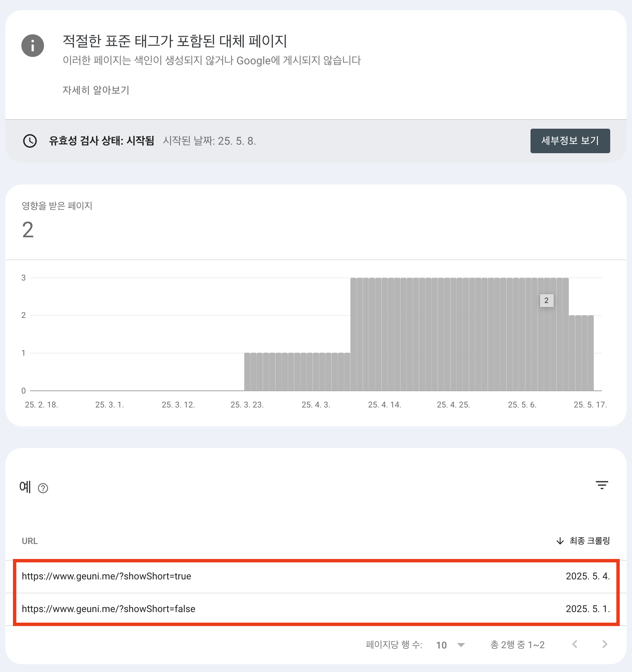Click help question mark next to 예
632x672 pixels.
(43, 489)
